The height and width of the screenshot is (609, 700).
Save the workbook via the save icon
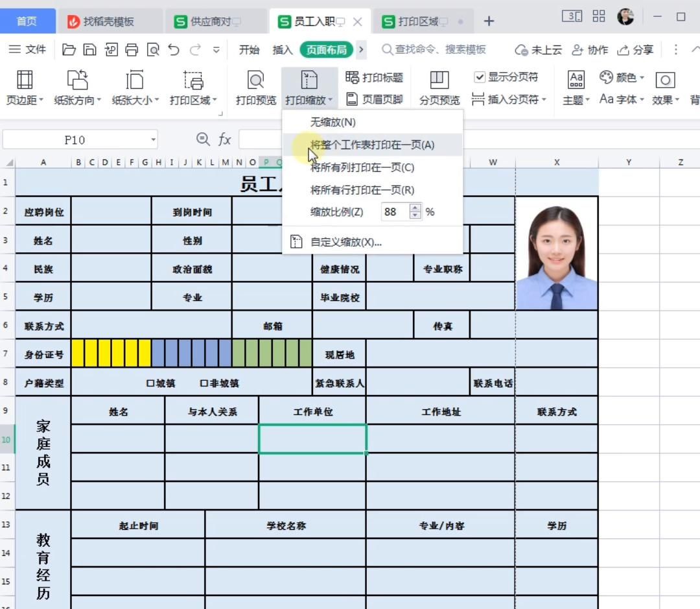90,49
